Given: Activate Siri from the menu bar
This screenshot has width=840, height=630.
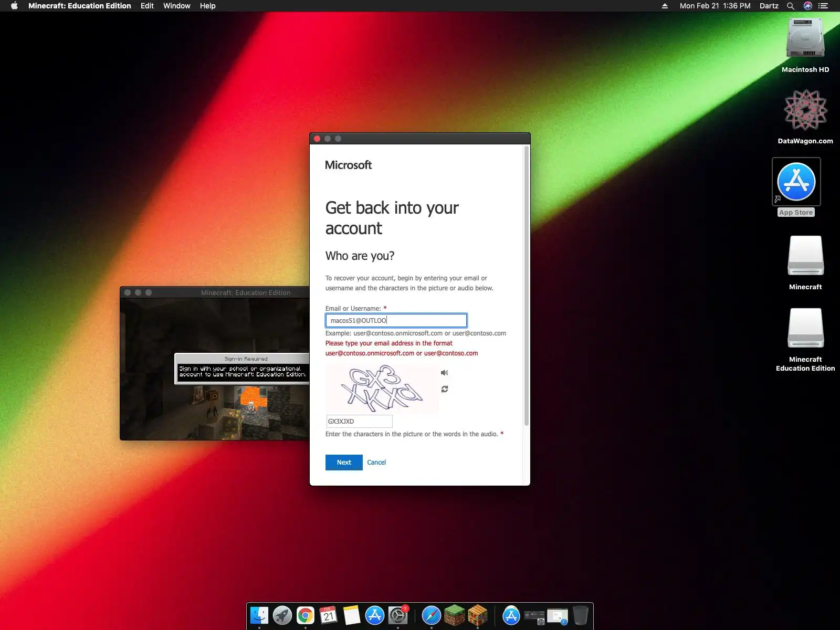Looking at the screenshot, I should tap(808, 6).
